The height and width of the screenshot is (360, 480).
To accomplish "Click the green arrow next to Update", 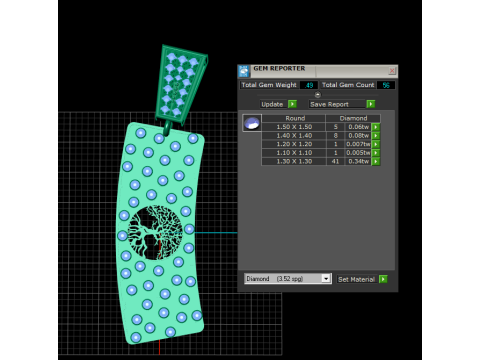I will coord(292,104).
